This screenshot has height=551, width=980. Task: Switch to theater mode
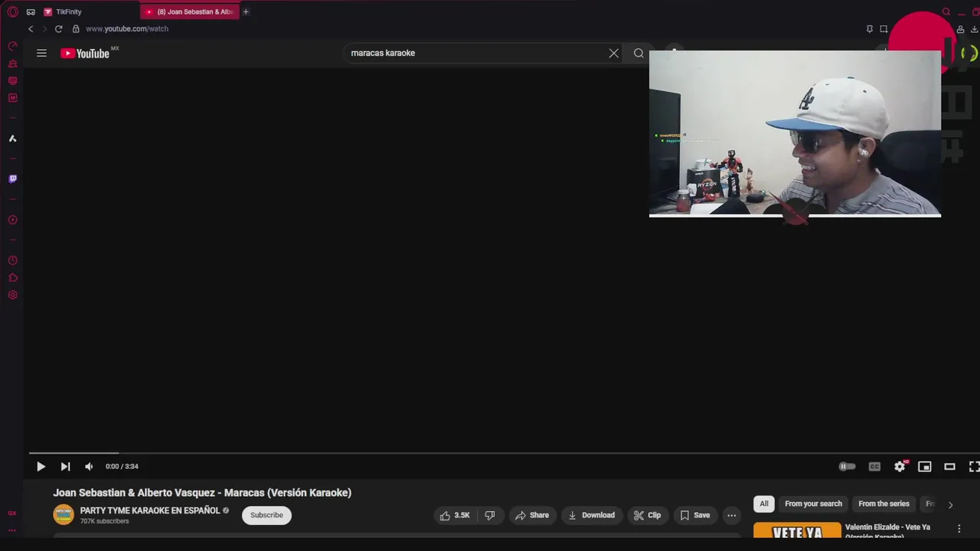coord(949,466)
